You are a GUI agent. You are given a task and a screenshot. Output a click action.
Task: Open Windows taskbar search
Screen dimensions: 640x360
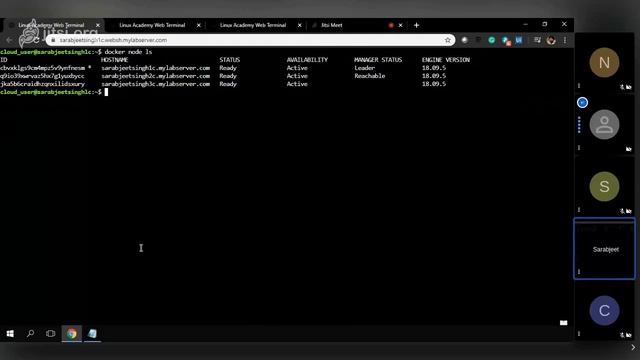point(30,333)
